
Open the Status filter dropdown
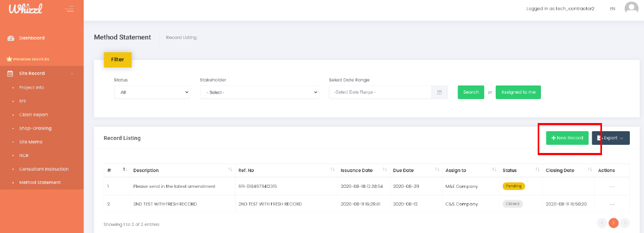click(152, 93)
